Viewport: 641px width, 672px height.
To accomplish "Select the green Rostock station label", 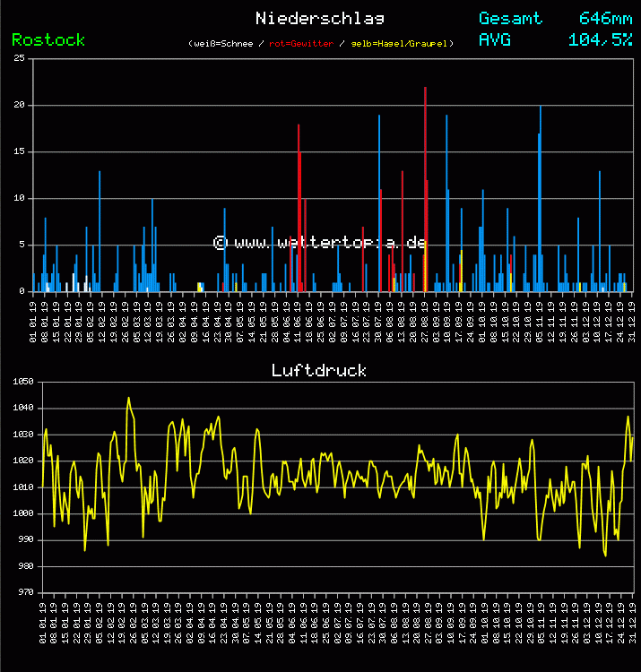I will [48, 39].
